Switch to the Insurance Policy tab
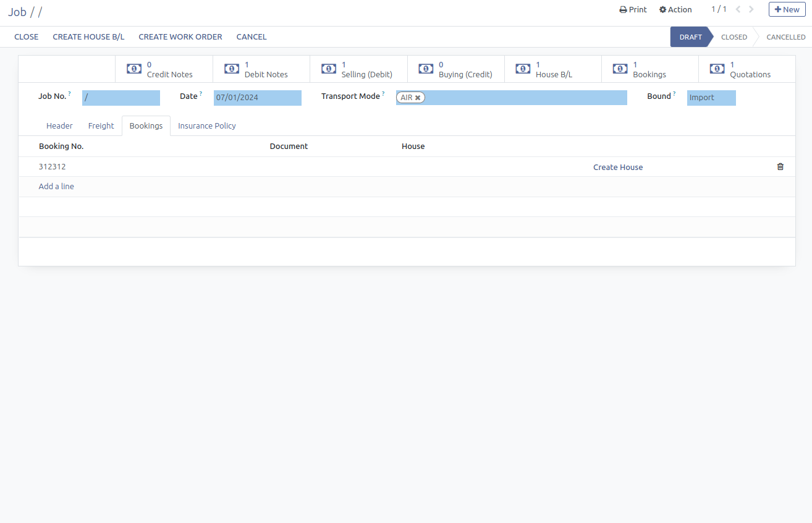812x523 pixels. coord(206,125)
